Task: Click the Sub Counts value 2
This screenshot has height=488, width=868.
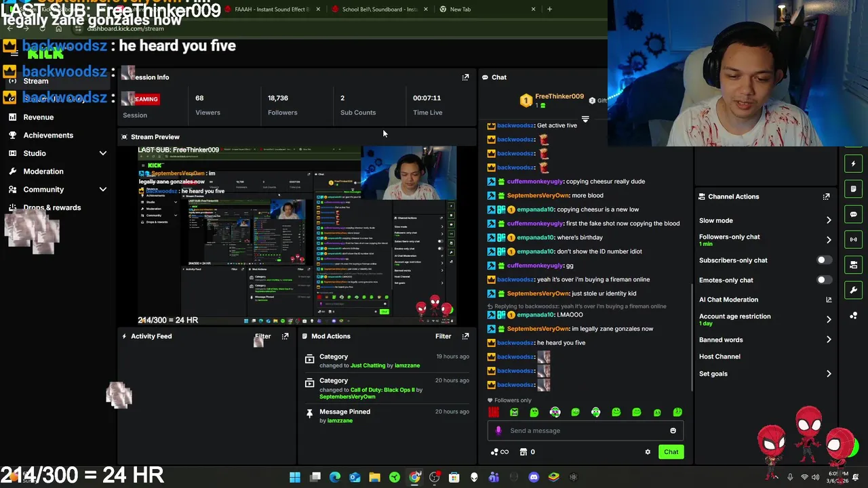Action: point(342,98)
